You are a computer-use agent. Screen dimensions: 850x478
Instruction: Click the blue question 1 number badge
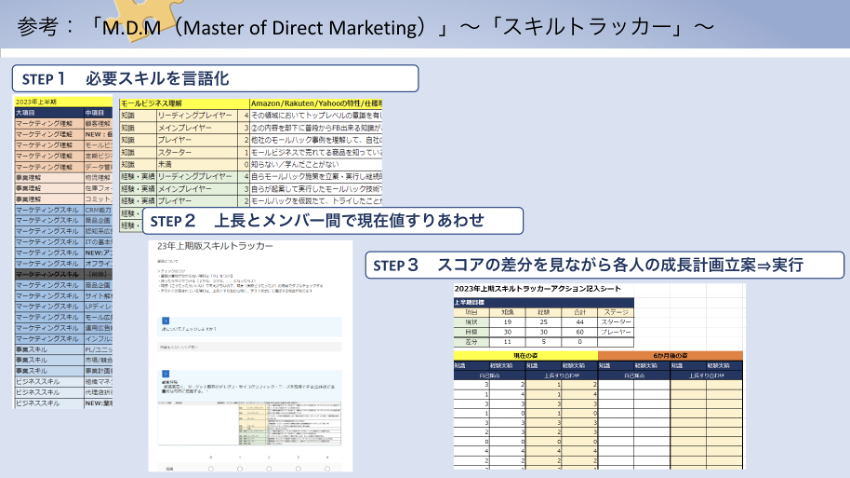166,322
